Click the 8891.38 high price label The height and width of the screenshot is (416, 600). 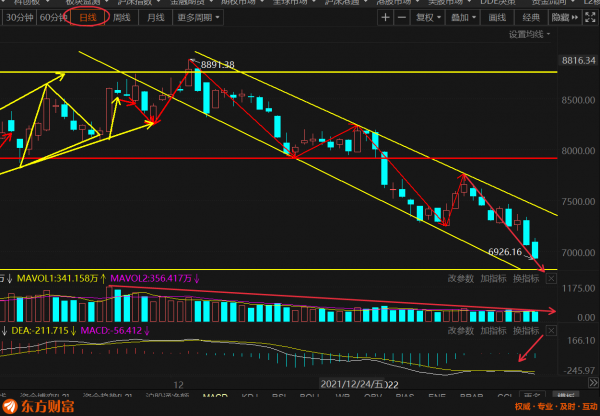[x=217, y=65]
